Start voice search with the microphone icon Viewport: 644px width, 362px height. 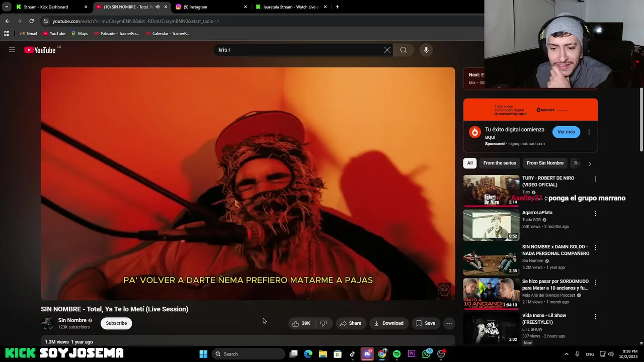click(426, 50)
